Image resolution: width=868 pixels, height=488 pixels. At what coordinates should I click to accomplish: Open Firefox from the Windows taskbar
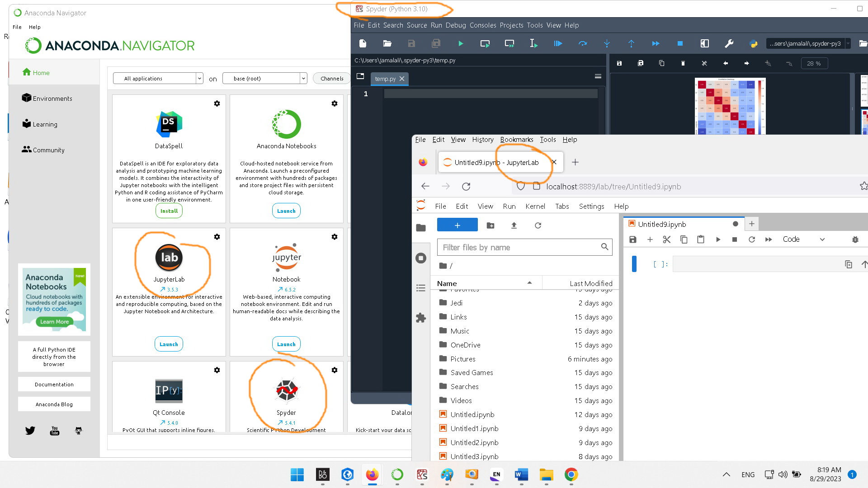click(372, 475)
